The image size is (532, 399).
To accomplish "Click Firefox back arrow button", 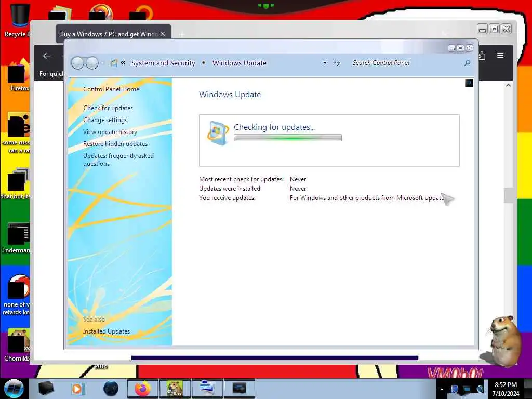I will [x=47, y=56].
